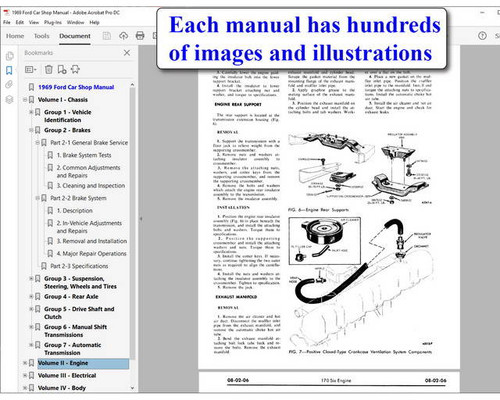Switch to the Tools tab
The height and width of the screenshot is (400, 500).
coord(41,36)
